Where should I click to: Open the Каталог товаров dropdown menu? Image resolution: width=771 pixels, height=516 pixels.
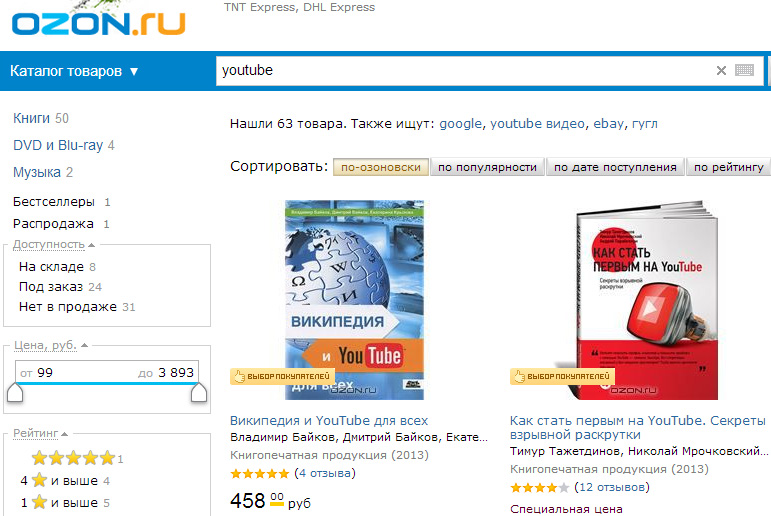pos(74,71)
